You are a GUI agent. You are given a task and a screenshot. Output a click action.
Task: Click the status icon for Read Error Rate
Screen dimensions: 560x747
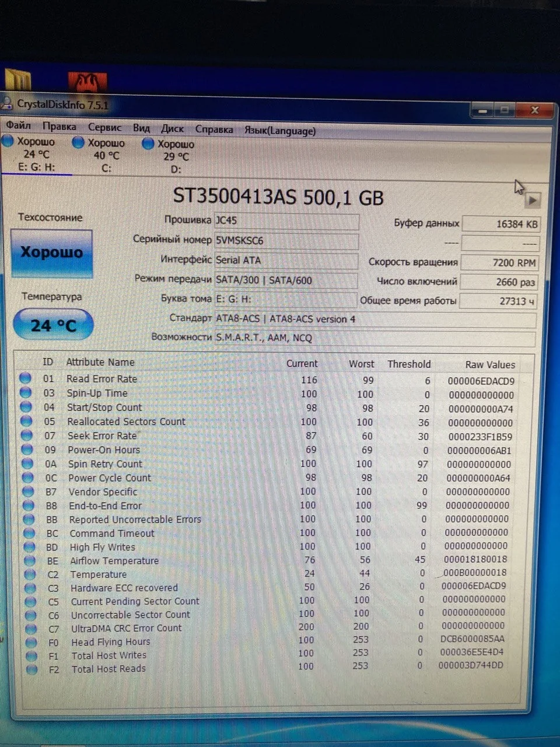coord(26,378)
